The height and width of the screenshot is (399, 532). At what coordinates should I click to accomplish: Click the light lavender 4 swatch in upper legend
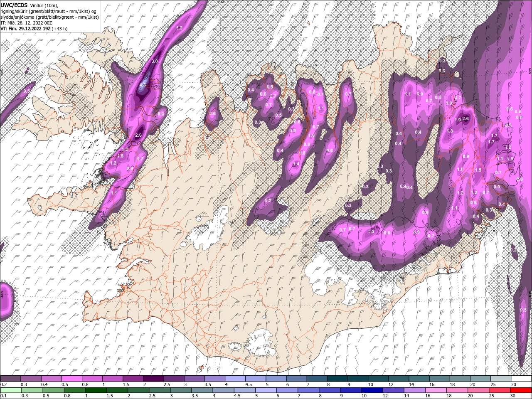coord(235,379)
